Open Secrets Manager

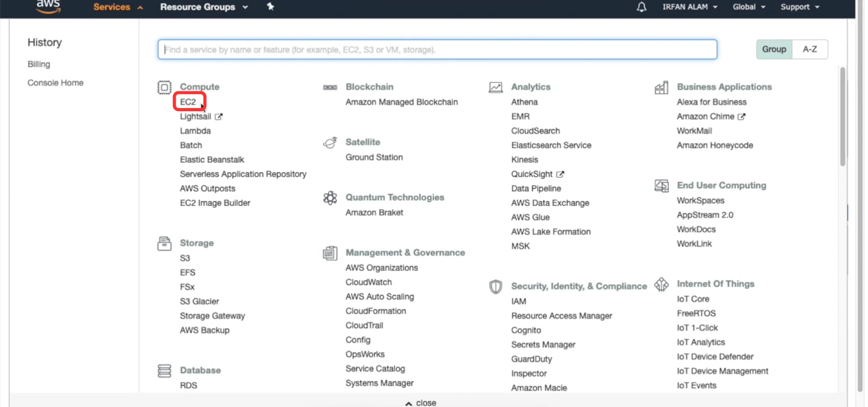(x=543, y=345)
